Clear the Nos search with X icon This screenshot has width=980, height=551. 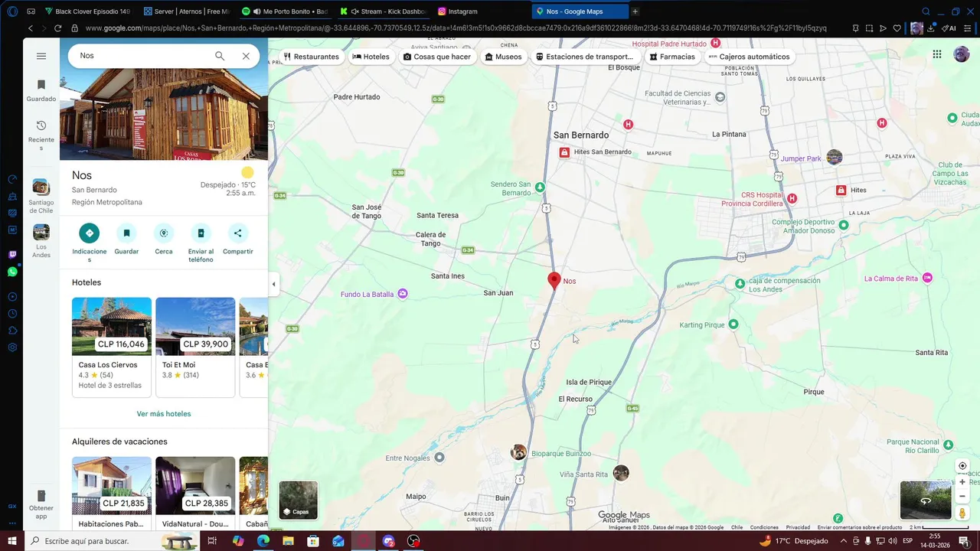[x=246, y=56]
